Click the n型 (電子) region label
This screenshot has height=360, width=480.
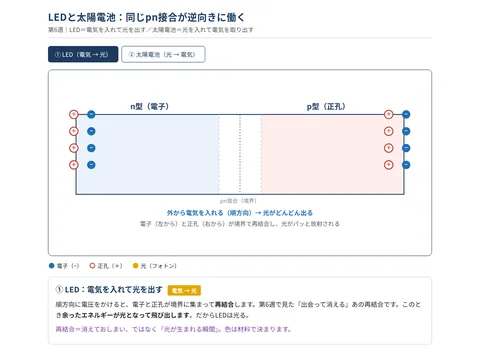click(150, 107)
